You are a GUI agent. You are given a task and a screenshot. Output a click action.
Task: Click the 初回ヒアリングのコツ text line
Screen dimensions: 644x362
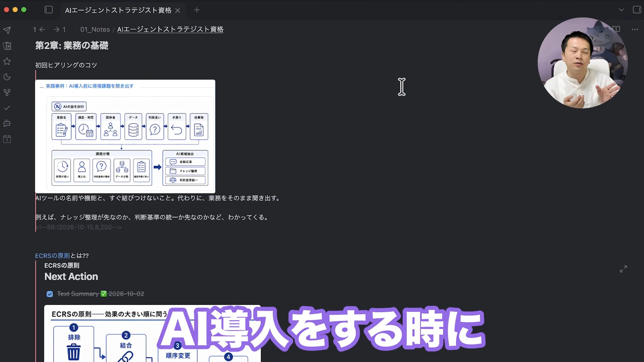pyautogui.click(x=66, y=65)
